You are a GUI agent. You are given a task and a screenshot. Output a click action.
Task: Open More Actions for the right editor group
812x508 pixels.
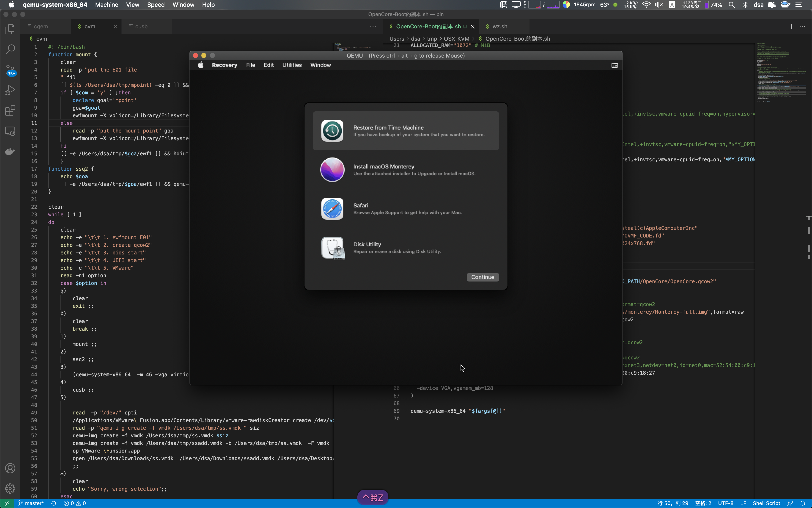click(x=802, y=26)
